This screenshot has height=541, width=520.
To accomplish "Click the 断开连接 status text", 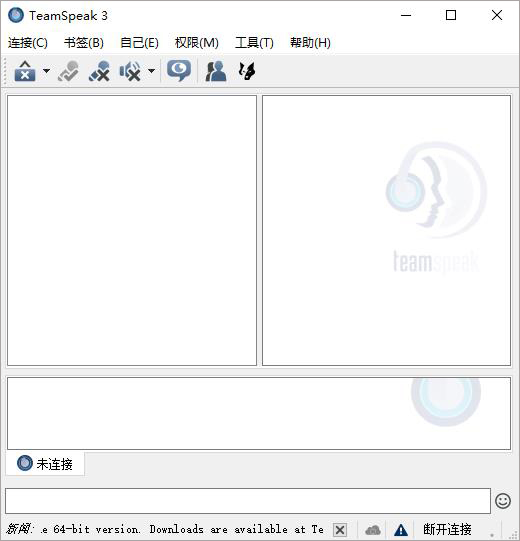I will [x=447, y=529].
